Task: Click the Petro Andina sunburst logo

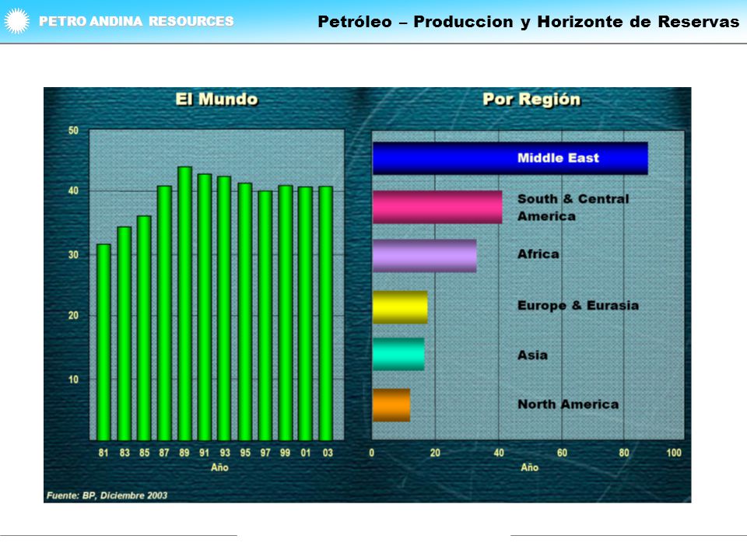Action: coord(16,21)
